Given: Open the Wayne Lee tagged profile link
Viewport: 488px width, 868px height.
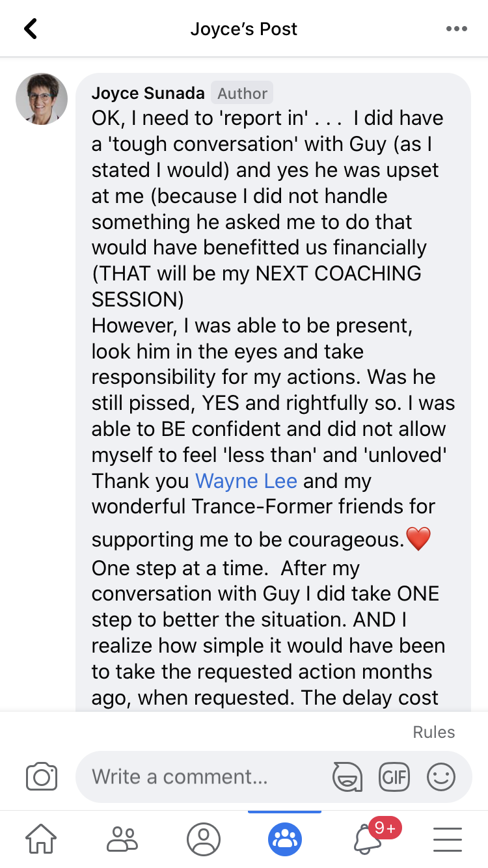Looking at the screenshot, I should (x=246, y=481).
